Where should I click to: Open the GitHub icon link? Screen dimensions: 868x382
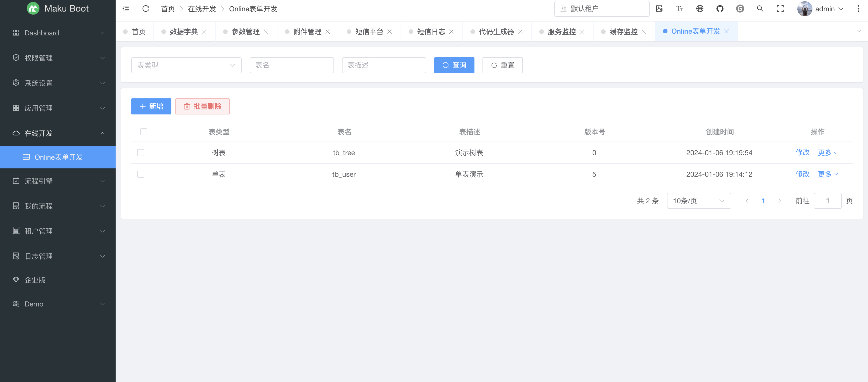(720, 9)
